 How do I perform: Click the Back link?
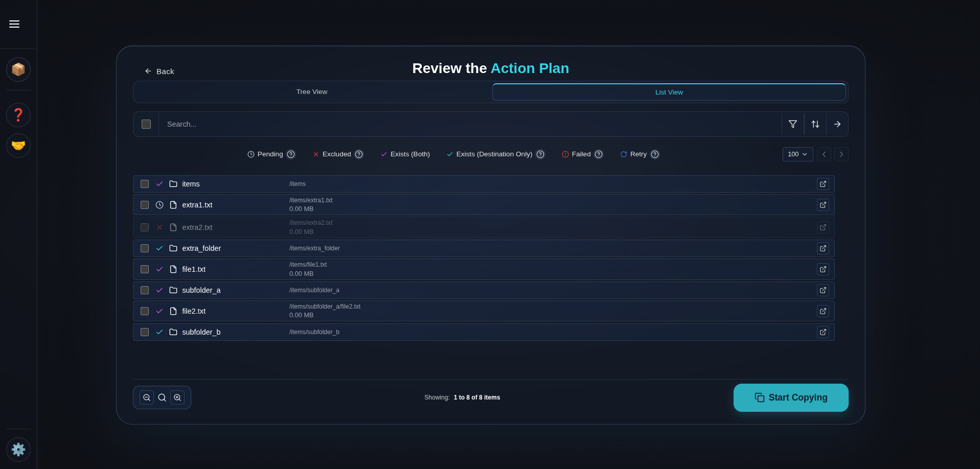click(159, 71)
